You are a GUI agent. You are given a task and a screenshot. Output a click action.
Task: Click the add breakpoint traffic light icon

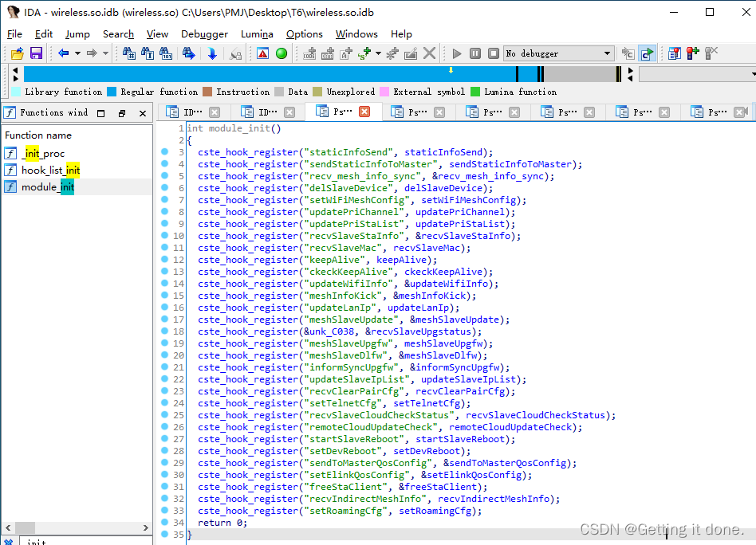pos(692,53)
